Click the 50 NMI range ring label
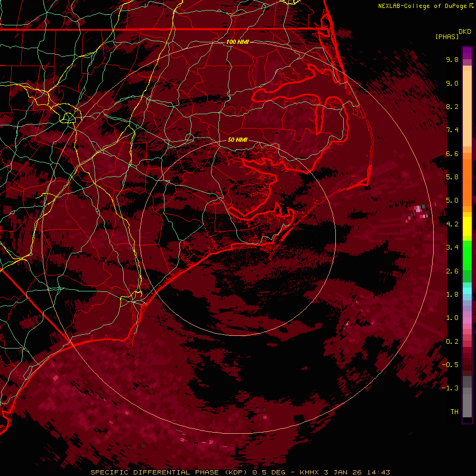 (x=237, y=140)
